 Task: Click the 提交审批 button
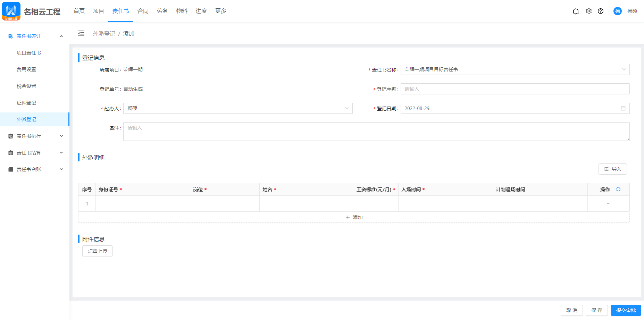[x=626, y=310]
